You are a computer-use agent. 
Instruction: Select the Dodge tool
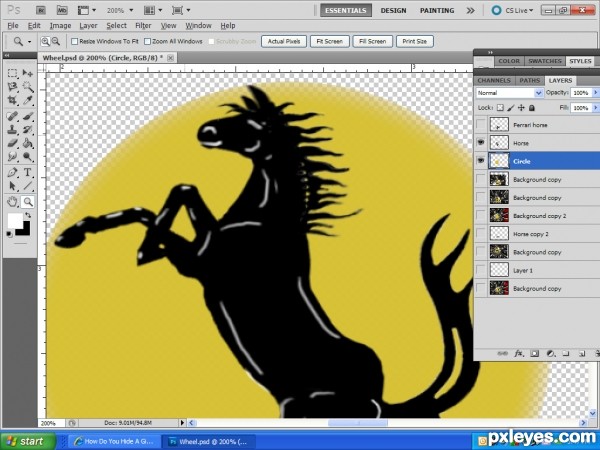click(28, 157)
